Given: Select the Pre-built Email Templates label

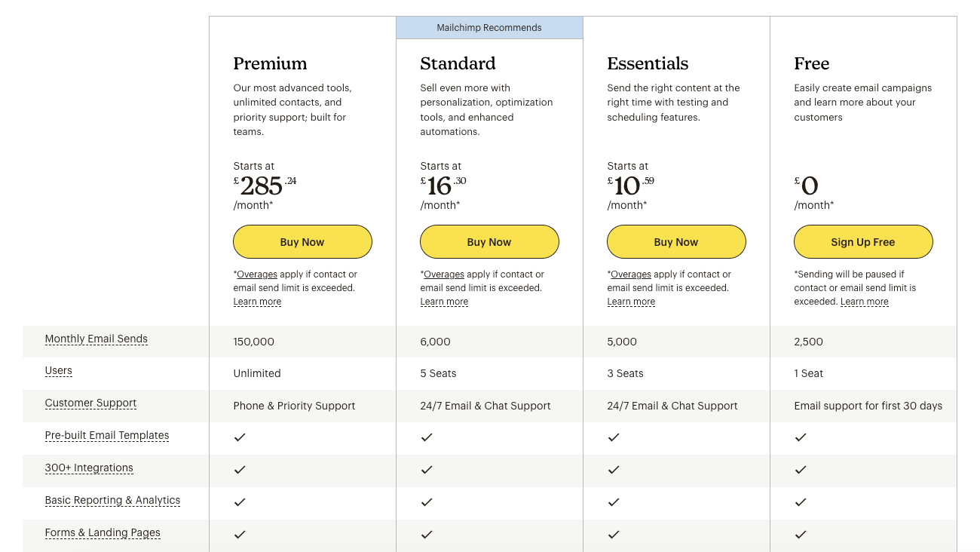Looking at the screenshot, I should [107, 435].
